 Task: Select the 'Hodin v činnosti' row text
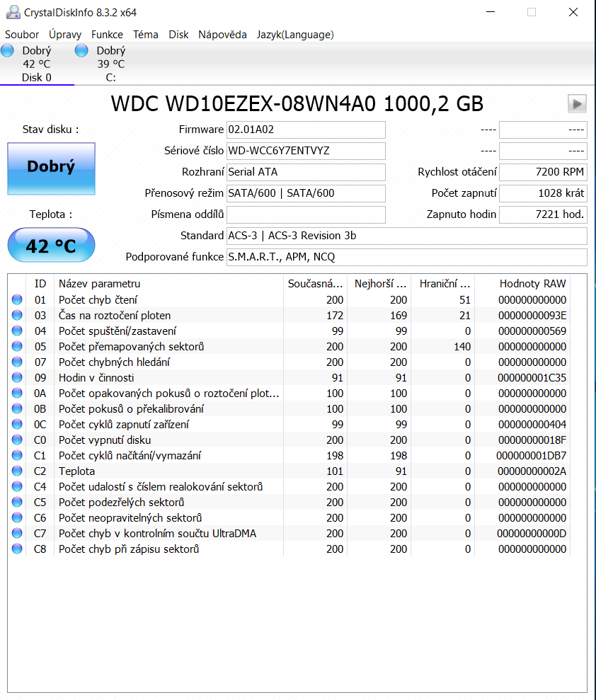(96, 378)
